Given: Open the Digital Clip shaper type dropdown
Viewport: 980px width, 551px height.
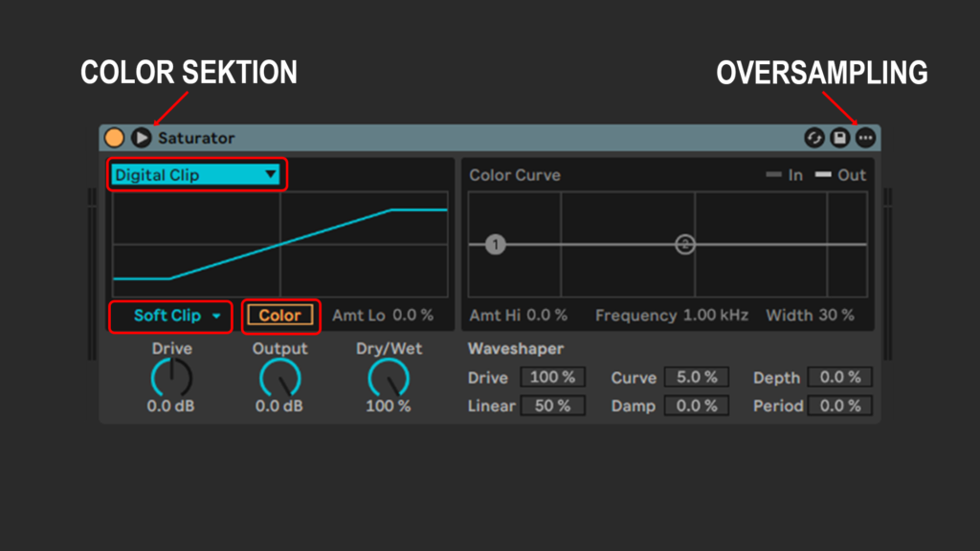Looking at the screenshot, I should click(x=196, y=174).
